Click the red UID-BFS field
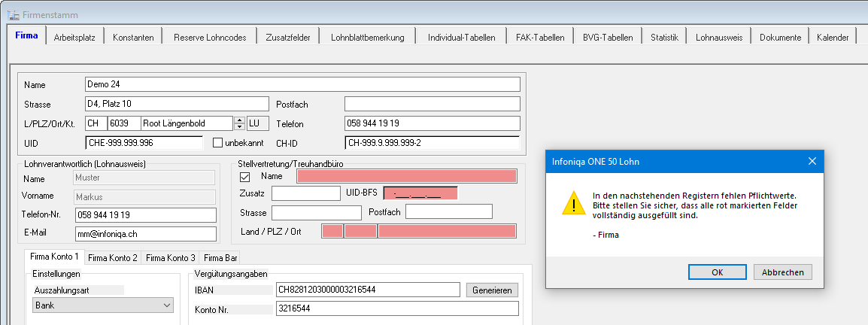868x325 pixels. tap(420, 193)
